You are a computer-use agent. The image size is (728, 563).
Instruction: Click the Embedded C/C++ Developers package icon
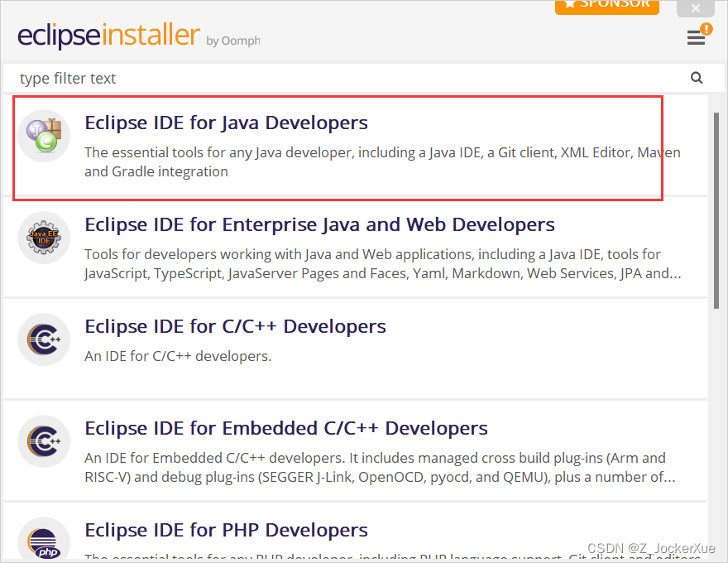pyautogui.click(x=44, y=440)
